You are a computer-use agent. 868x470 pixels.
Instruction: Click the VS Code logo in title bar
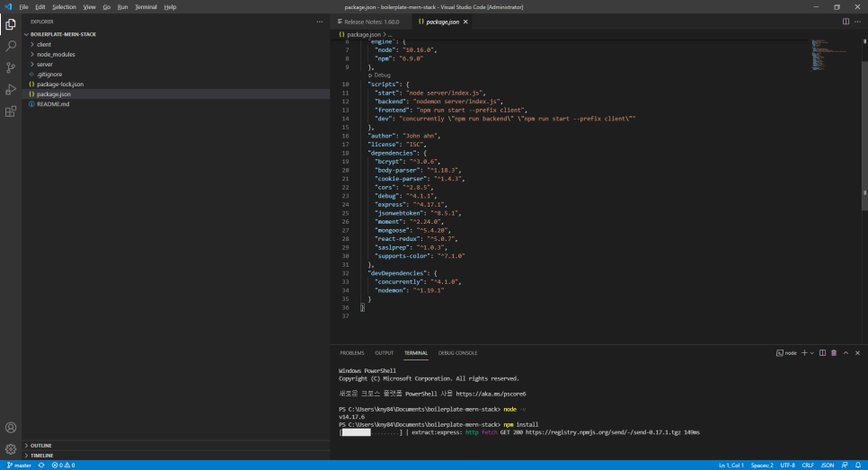point(8,7)
